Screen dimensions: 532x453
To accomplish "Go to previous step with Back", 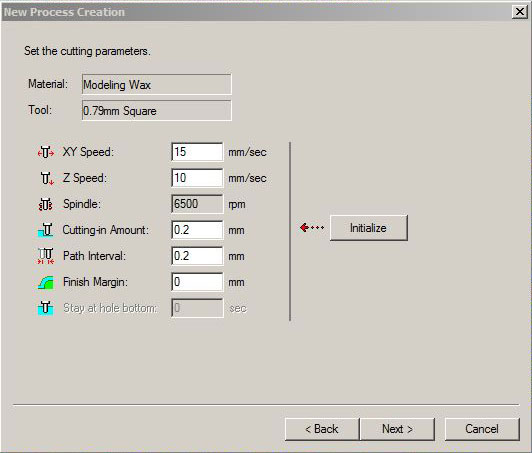I will point(322,429).
